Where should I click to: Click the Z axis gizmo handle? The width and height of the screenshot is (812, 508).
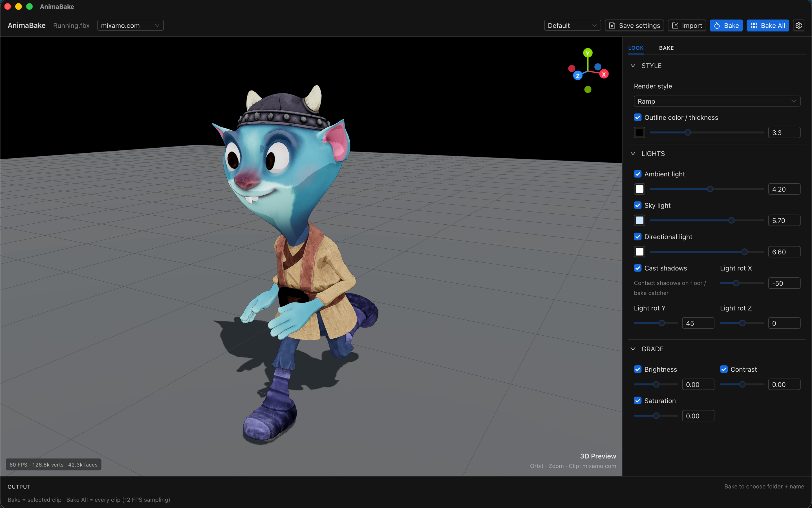click(x=577, y=76)
